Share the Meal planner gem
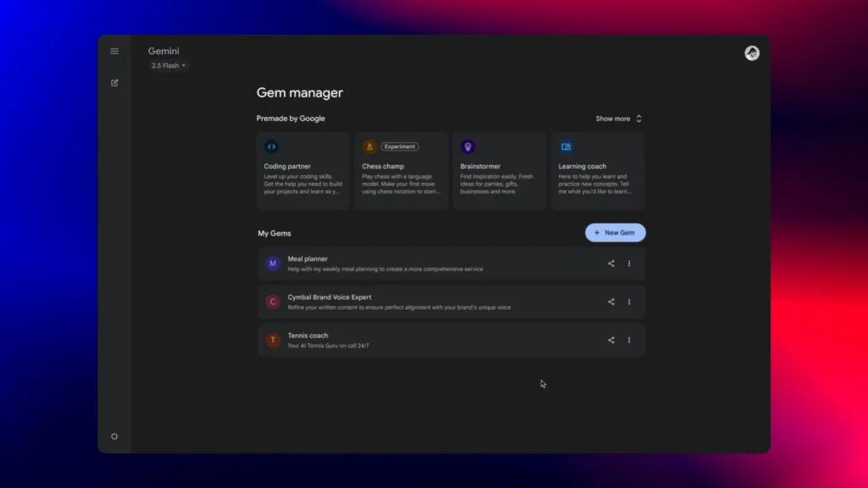 [x=611, y=263]
